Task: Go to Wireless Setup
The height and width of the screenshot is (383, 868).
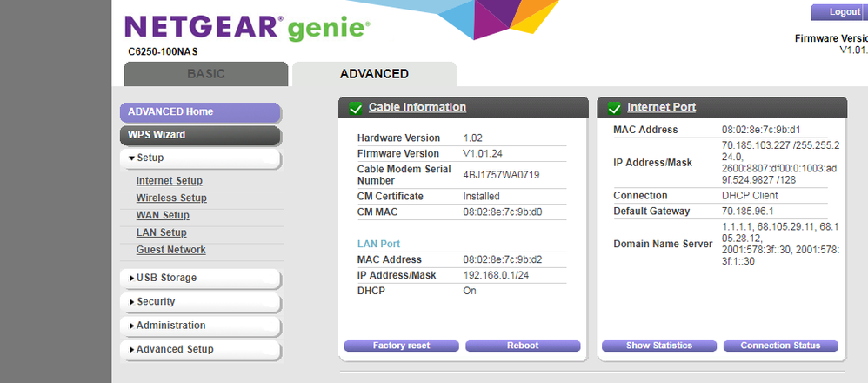Action: (x=171, y=198)
